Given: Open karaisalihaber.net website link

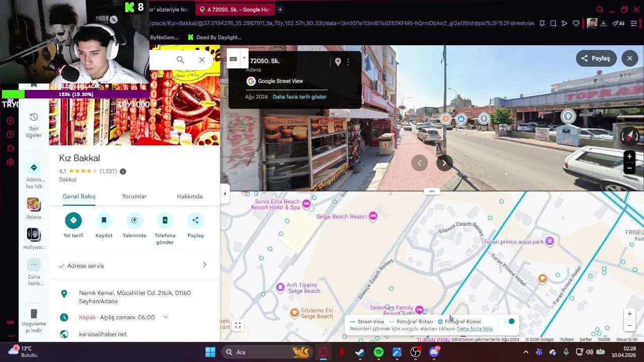Looking at the screenshot, I should point(103,334).
